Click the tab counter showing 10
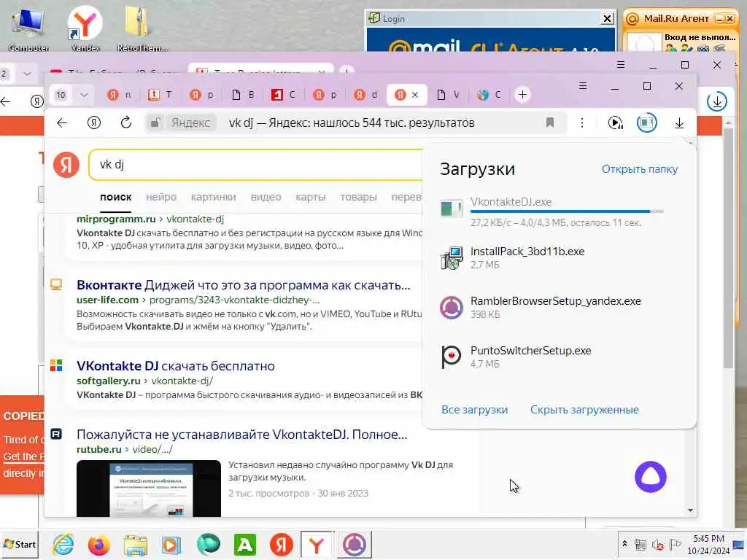This screenshot has height=560, width=747. [61, 95]
